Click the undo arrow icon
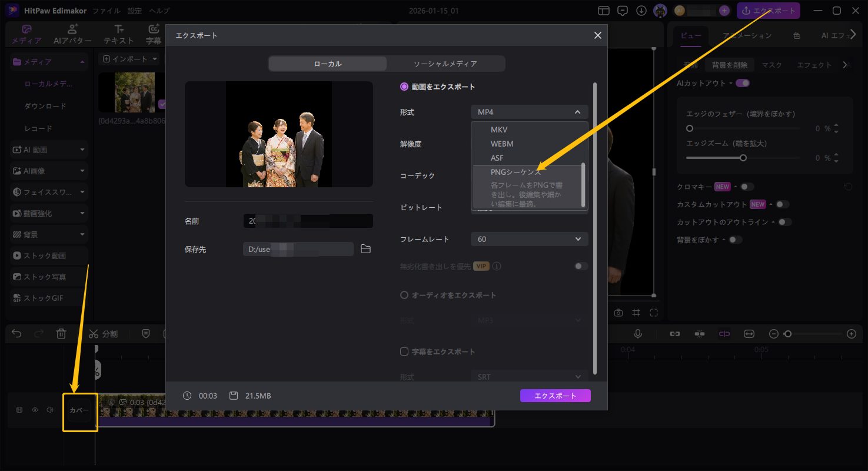 click(x=16, y=334)
